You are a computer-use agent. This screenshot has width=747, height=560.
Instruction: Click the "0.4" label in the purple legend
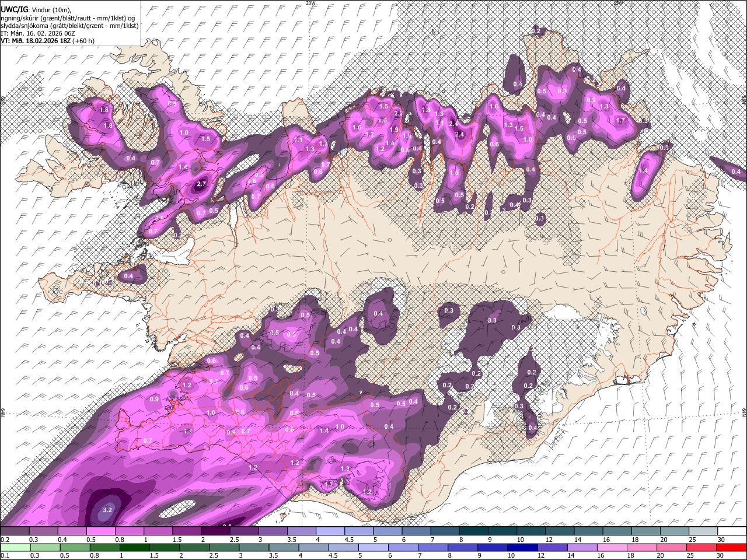(x=62, y=539)
